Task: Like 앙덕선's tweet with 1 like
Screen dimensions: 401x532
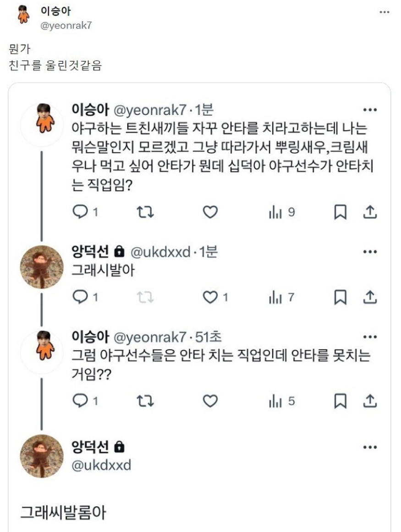Action: click(x=210, y=298)
